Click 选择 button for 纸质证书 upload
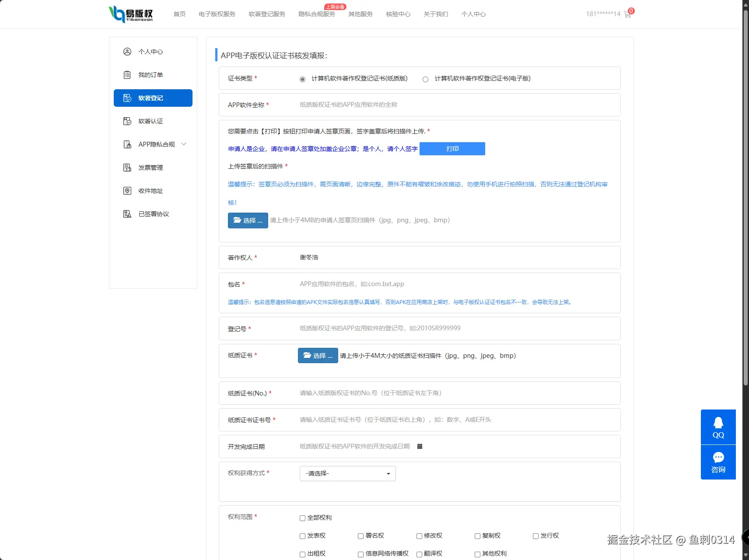This screenshot has height=560, width=749. (318, 356)
